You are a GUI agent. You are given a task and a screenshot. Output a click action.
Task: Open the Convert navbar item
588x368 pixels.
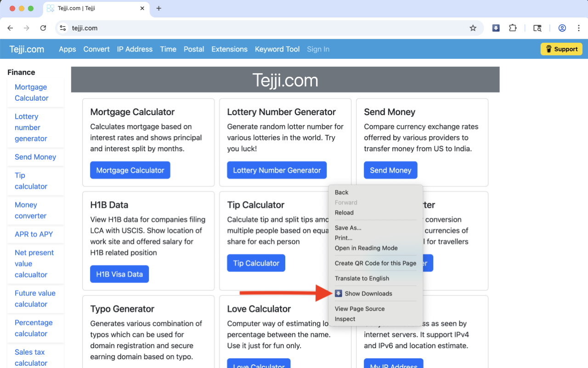(96, 49)
